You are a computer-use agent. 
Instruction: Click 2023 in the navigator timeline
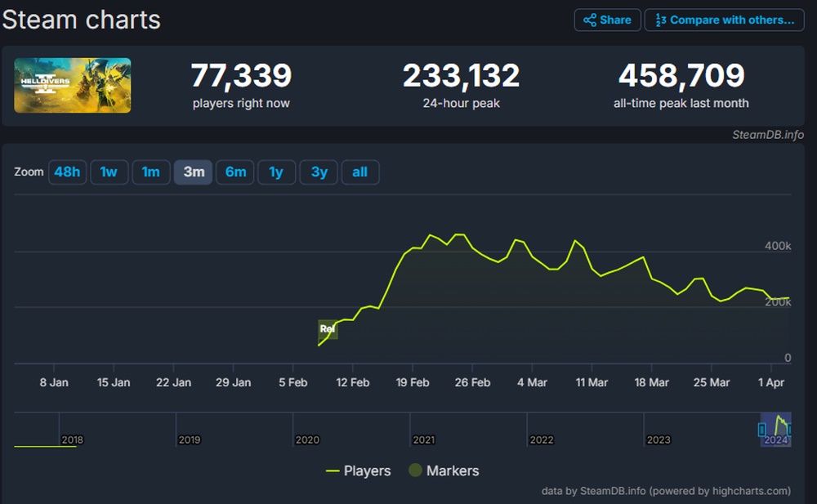point(659,440)
